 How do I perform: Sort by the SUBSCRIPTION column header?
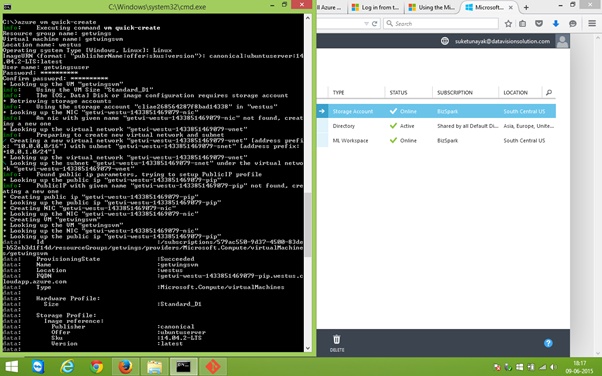point(455,93)
